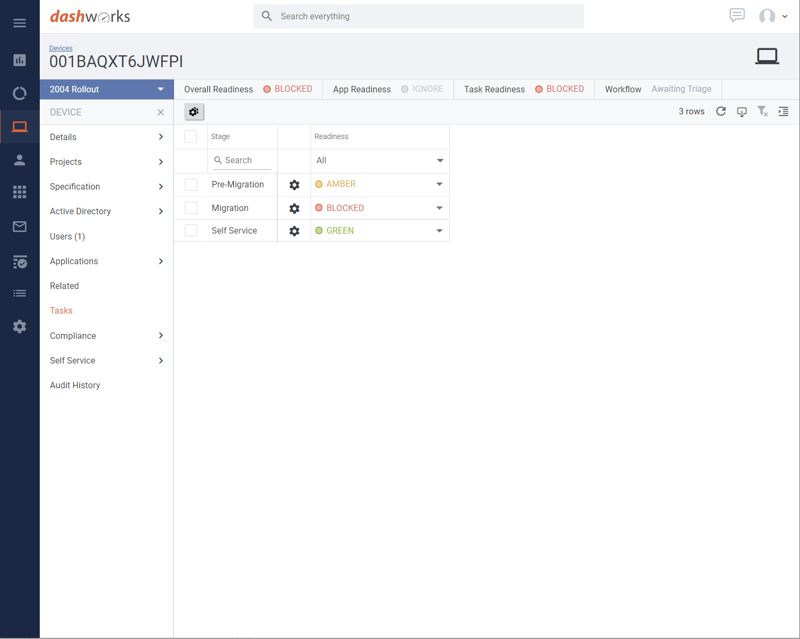This screenshot has height=639, width=800.
Task: Open the Related menu item
Action: pos(64,286)
